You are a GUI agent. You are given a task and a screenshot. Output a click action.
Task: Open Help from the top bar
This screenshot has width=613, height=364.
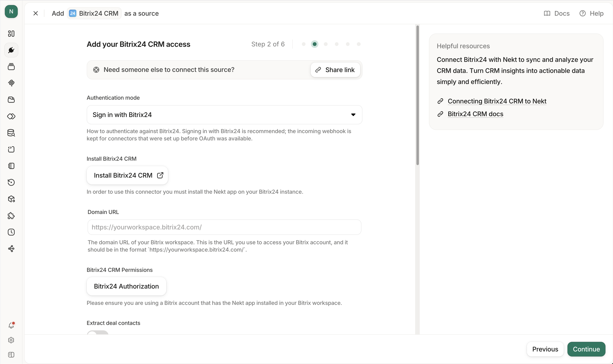tap(591, 13)
